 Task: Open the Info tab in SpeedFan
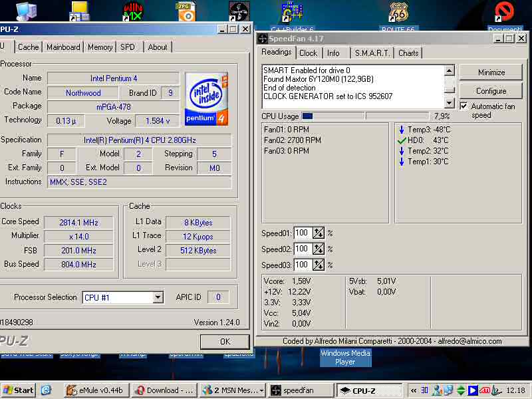333,53
